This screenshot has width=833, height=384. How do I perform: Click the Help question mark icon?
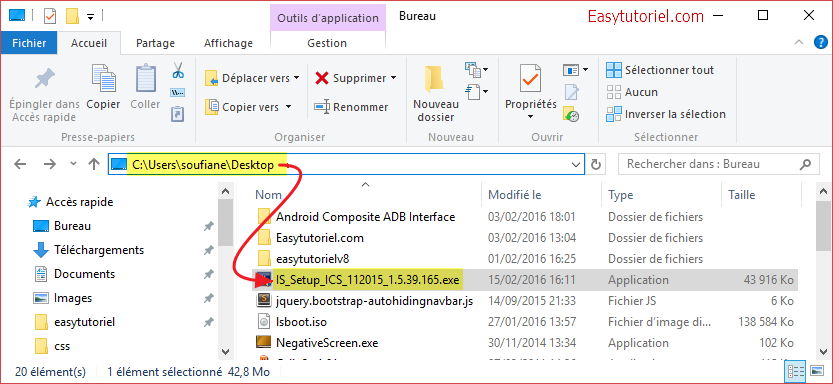820,42
